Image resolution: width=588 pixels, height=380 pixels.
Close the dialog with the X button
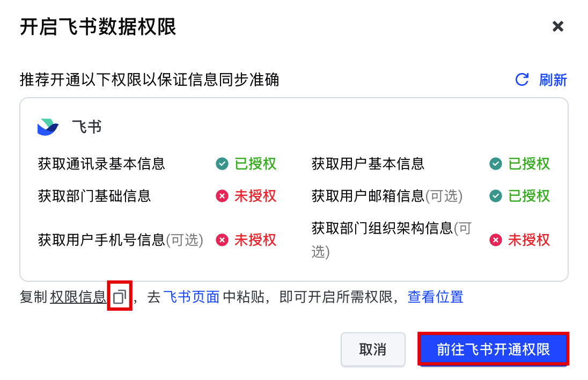coord(558,26)
